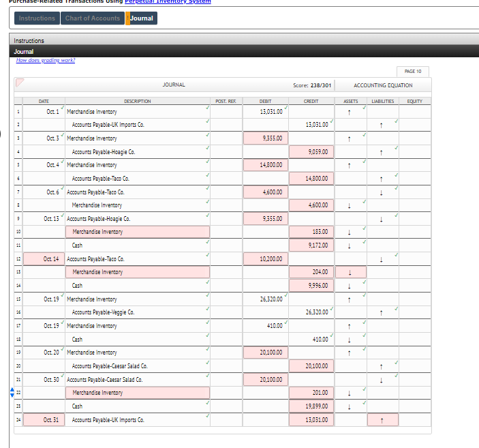Image resolution: width=479 pixels, height=448 pixels.
Task: Edit the Oct. 14 date field
Action: click(44, 258)
